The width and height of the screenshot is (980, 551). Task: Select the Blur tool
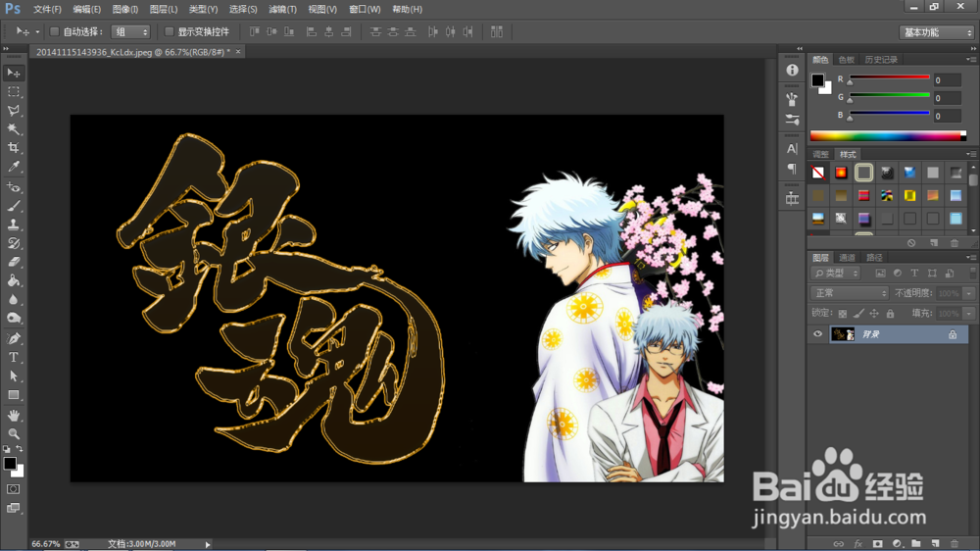[x=13, y=300]
